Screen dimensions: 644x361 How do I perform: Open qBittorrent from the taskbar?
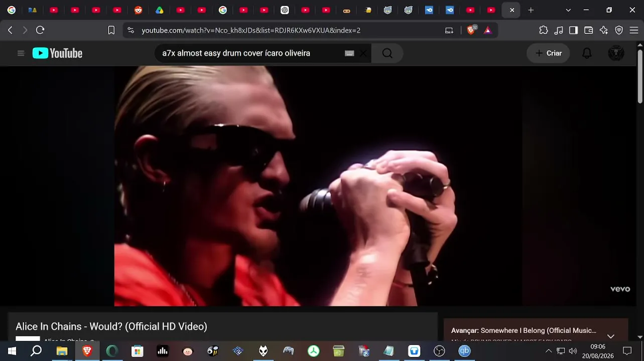click(464, 351)
